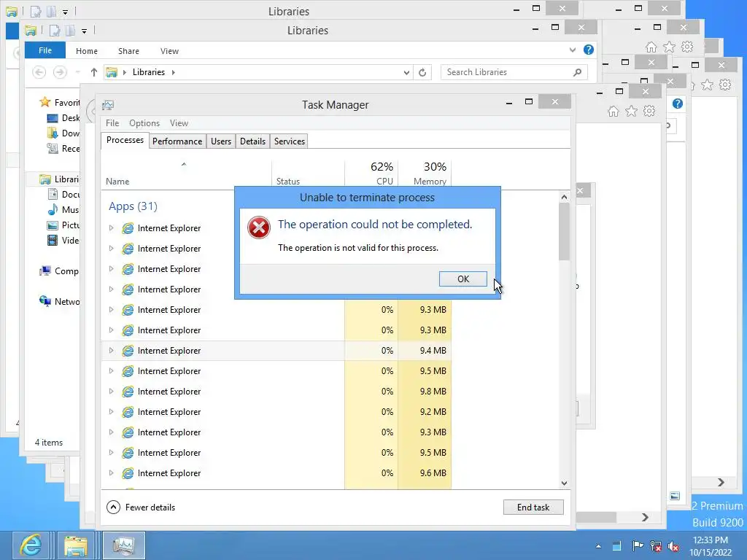This screenshot has height=560, width=747.
Task: Open Internet Explorer from the taskbar
Action: pos(31,545)
